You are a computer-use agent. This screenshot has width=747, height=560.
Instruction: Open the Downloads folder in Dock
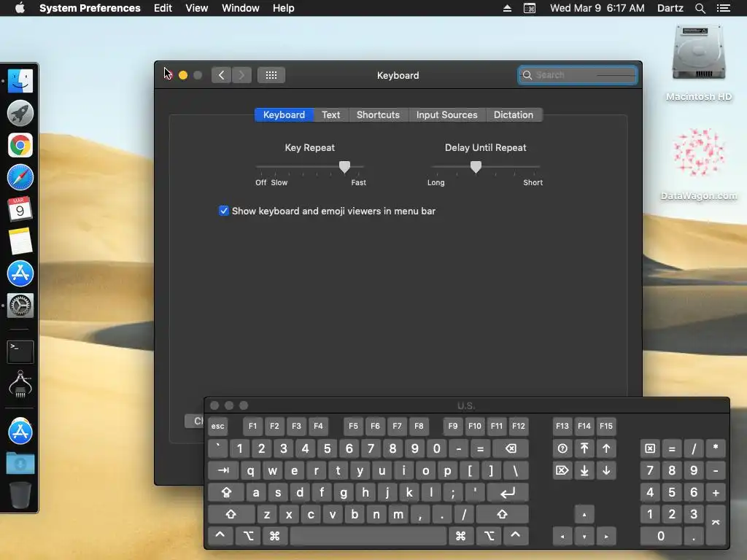click(20, 463)
